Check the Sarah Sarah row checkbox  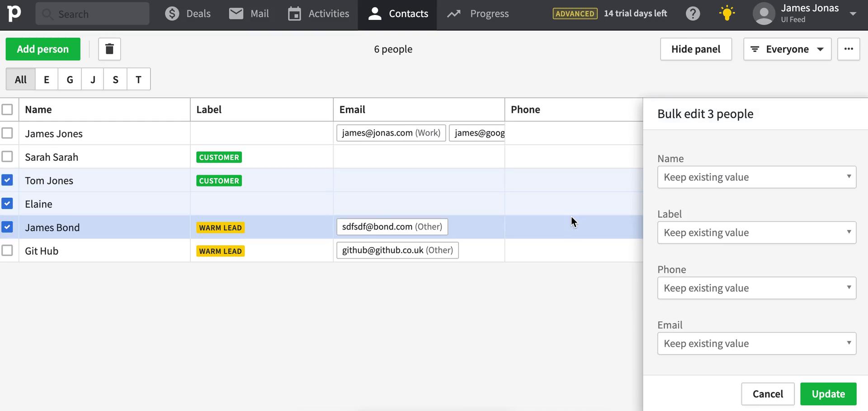7,156
